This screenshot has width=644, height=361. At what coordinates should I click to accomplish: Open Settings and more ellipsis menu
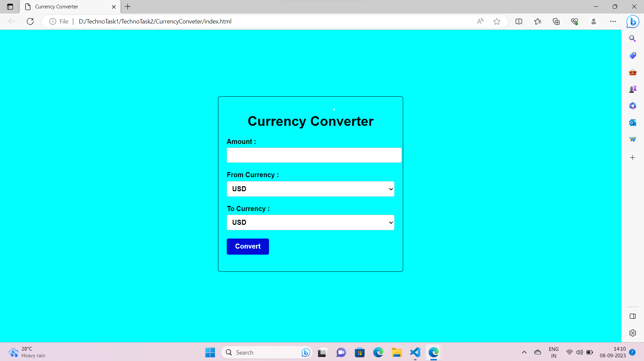[613, 21]
